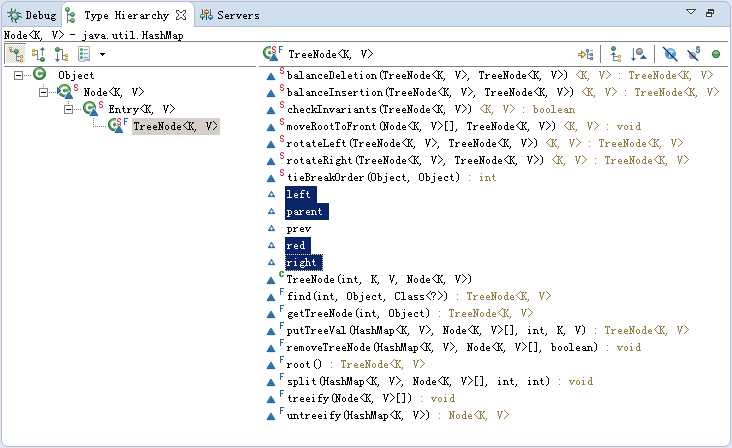Toggle the Hide Fields filter
The height and width of the screenshot is (448, 732).
pyautogui.click(x=670, y=54)
